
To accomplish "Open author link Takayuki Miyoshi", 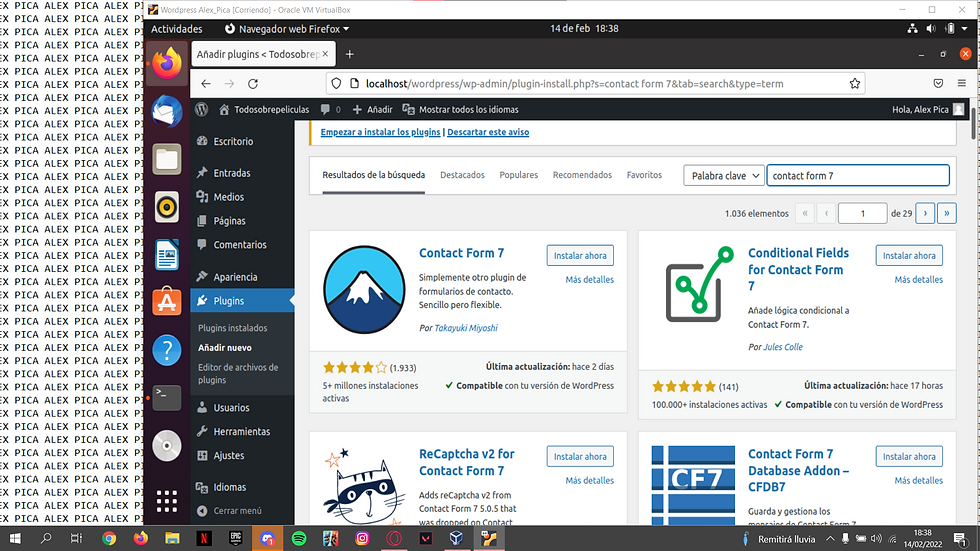I will [466, 328].
